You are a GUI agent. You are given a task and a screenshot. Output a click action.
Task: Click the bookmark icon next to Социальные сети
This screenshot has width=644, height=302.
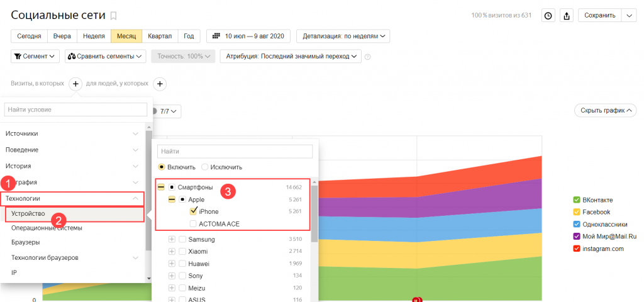click(114, 16)
